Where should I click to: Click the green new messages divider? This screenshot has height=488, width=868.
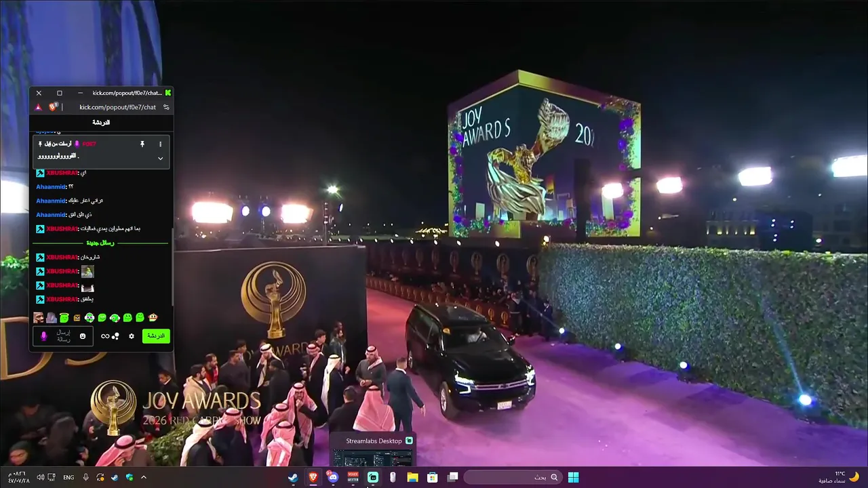(x=100, y=243)
